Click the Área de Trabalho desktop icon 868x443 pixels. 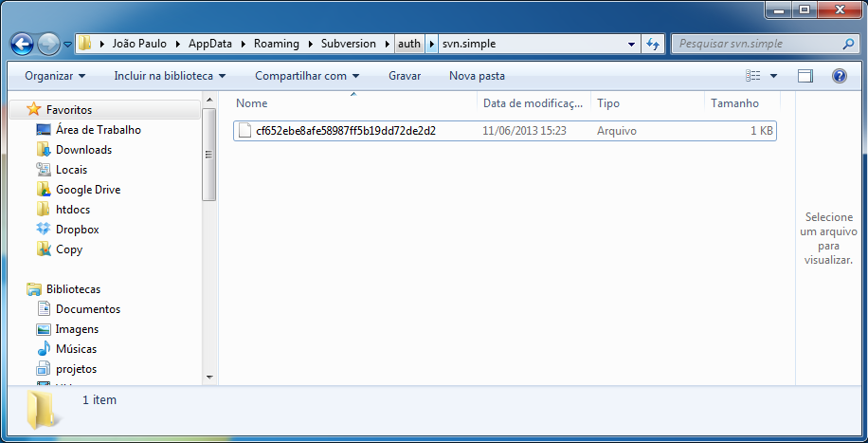pyautogui.click(x=44, y=130)
